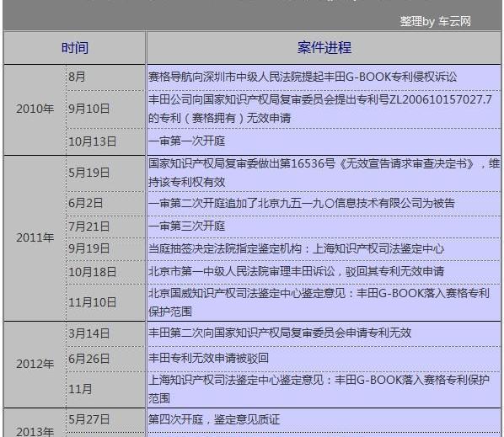
Task: Click the 10月13日 date cell
Action: pos(105,141)
